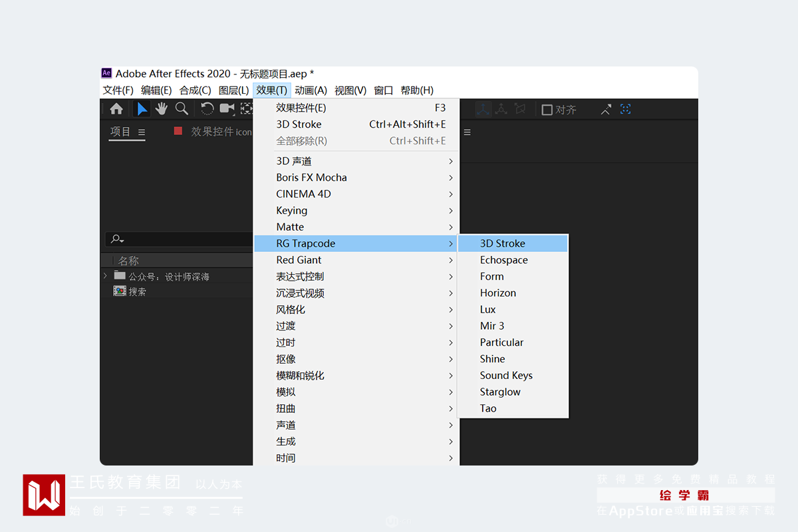This screenshot has width=798, height=532.
Task: Choose 效果控件(E) menu entry
Action: tap(356, 108)
